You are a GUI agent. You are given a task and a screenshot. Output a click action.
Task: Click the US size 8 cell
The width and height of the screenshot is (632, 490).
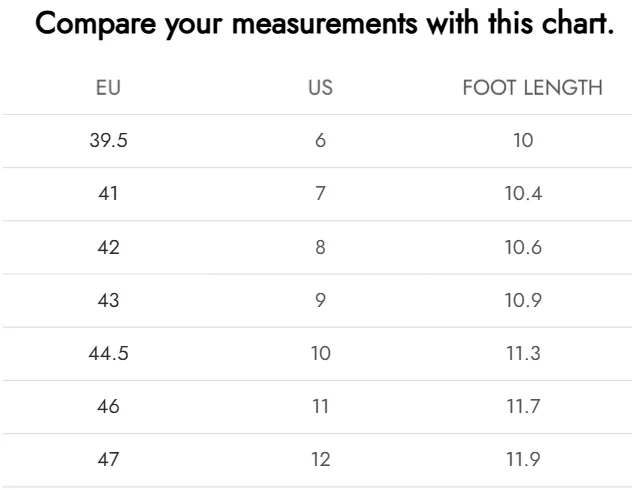pos(320,247)
